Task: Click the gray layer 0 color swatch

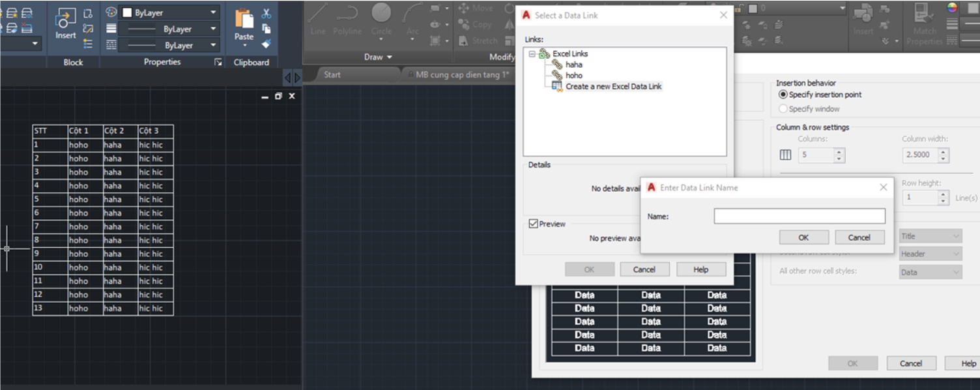Action: click(x=753, y=8)
